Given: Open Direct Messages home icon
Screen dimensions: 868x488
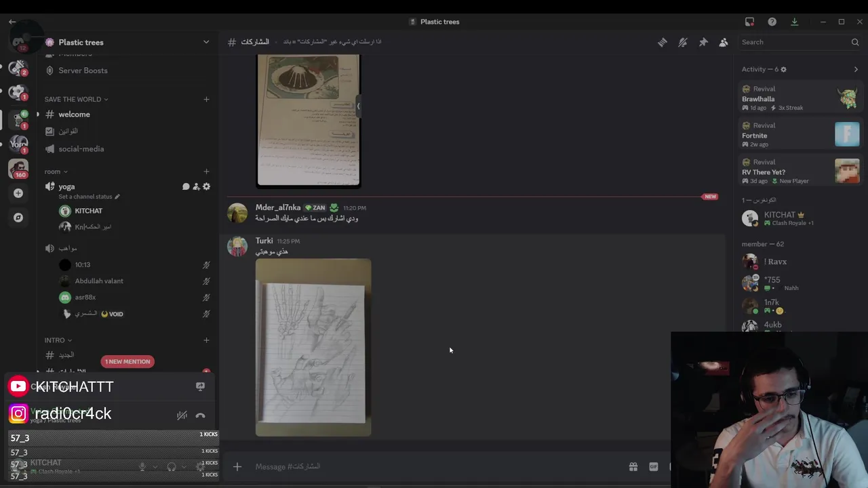Looking at the screenshot, I should tap(18, 41).
